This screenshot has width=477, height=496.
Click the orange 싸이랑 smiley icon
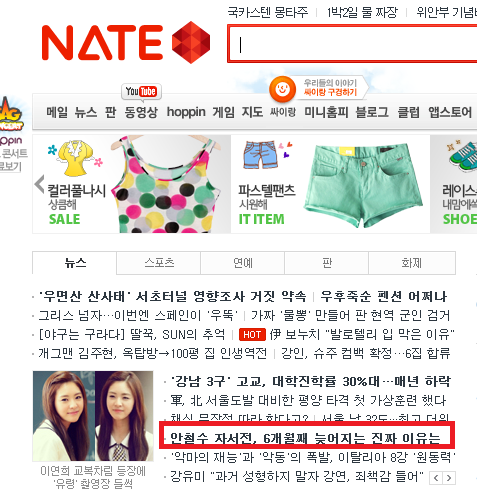click(282, 89)
